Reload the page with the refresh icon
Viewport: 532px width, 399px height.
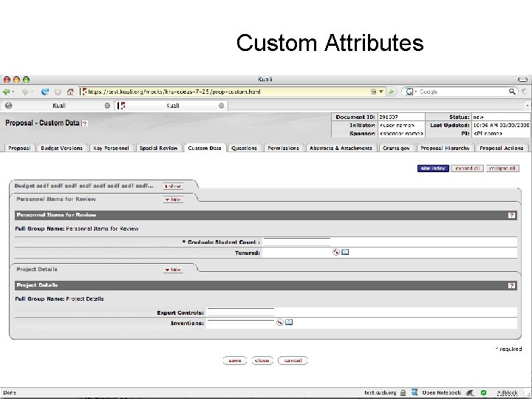coord(45,92)
